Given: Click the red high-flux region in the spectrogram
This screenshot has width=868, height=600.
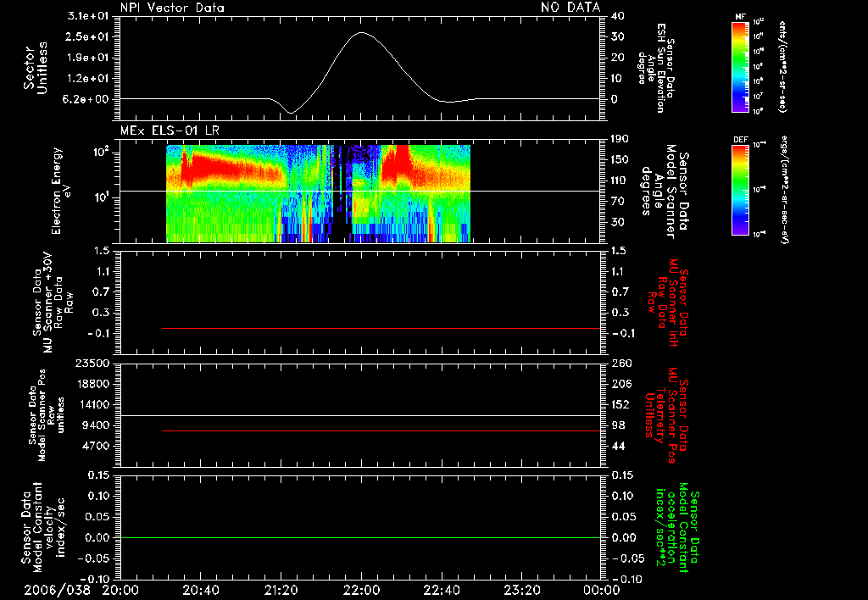Looking at the screenshot, I should coord(221,166).
